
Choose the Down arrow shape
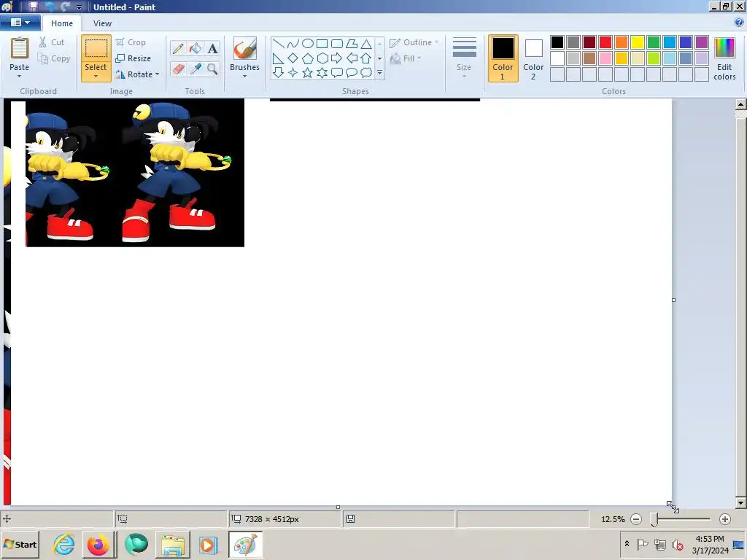click(x=278, y=73)
